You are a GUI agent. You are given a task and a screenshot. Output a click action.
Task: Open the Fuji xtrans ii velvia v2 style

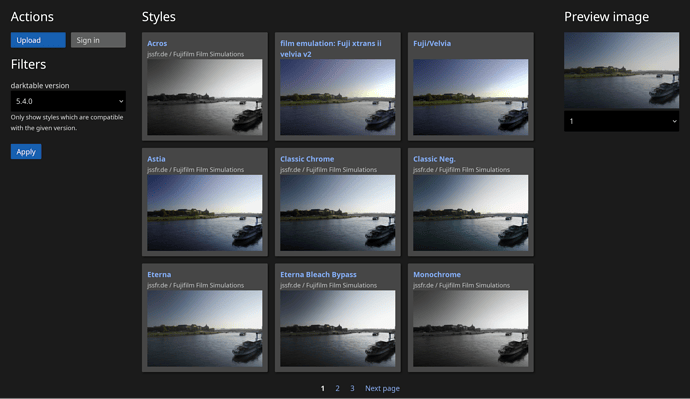(x=330, y=48)
